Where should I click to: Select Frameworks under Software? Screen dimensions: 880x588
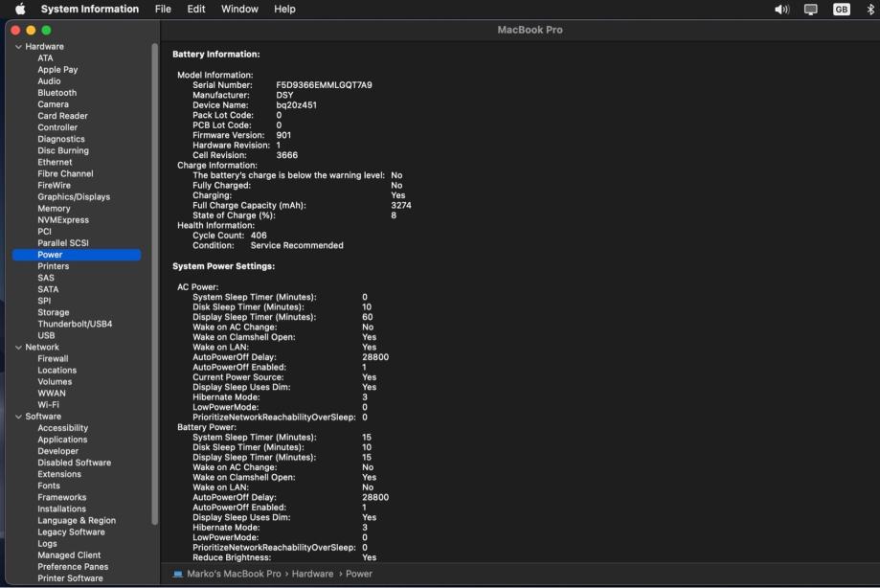pyautogui.click(x=61, y=498)
